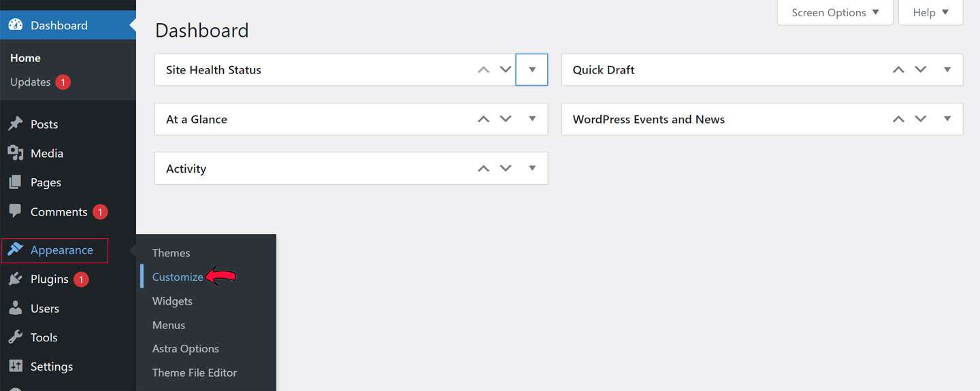This screenshot has height=391, width=980.
Task: Click the Tools wrench icon
Action: coord(15,337)
